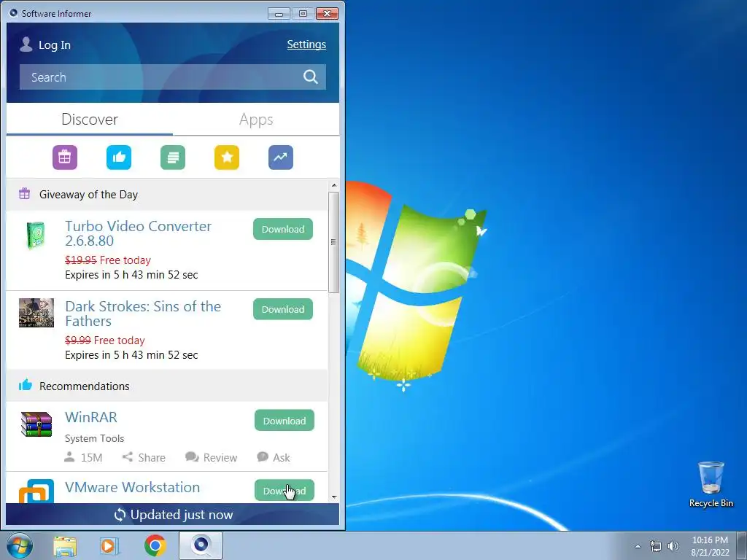Click the volume speaker tray icon
Viewport: 747px width, 560px height.
(x=673, y=546)
